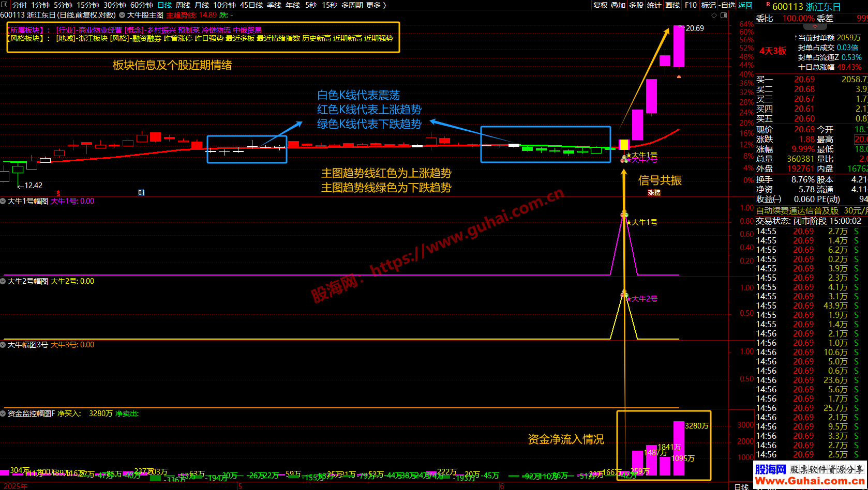Click the 25.7万 trade tick row

(812, 408)
